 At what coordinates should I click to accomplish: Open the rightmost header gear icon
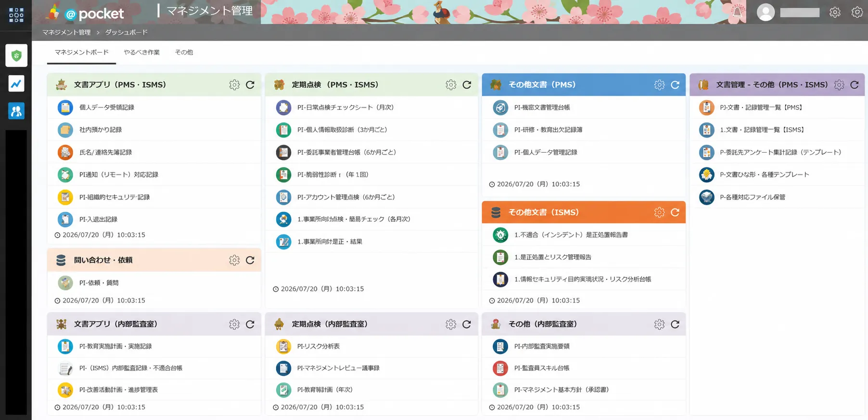tap(857, 13)
